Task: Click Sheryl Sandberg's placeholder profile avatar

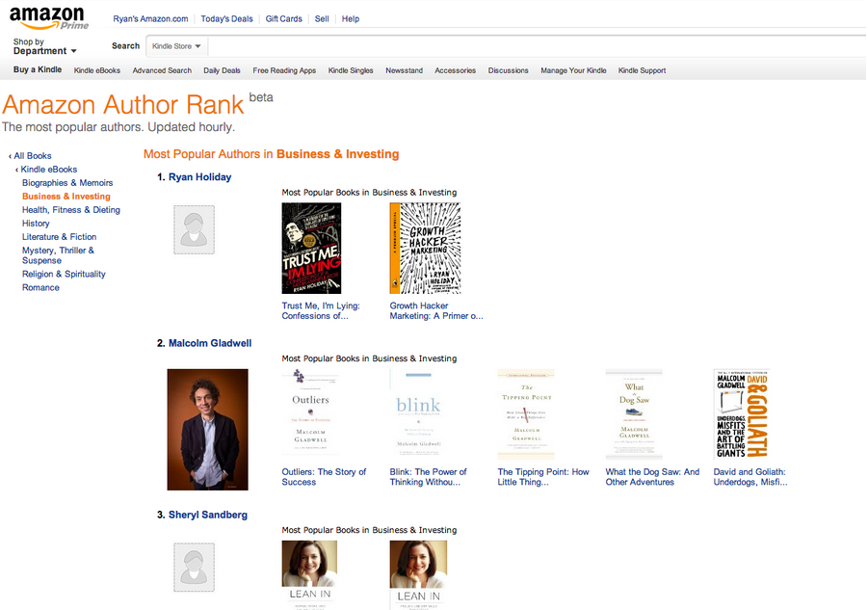Action: point(194,567)
